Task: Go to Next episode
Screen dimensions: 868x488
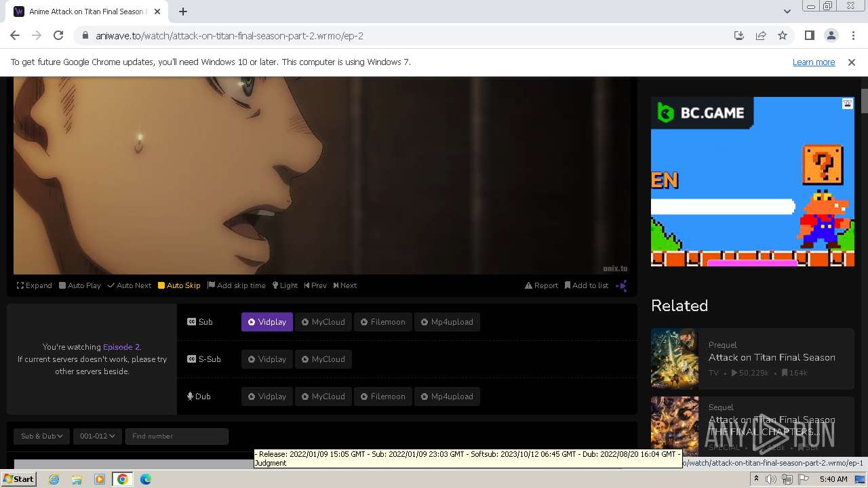Action: coord(345,285)
